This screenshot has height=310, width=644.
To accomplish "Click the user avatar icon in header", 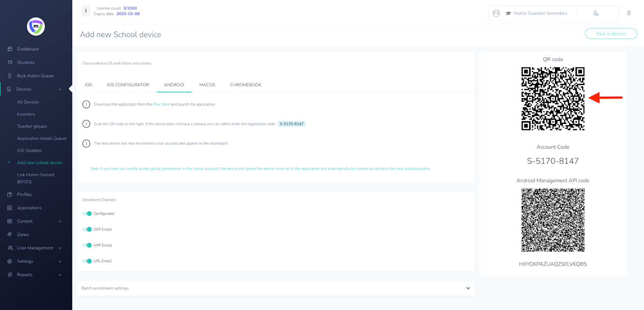I will coord(496,13).
